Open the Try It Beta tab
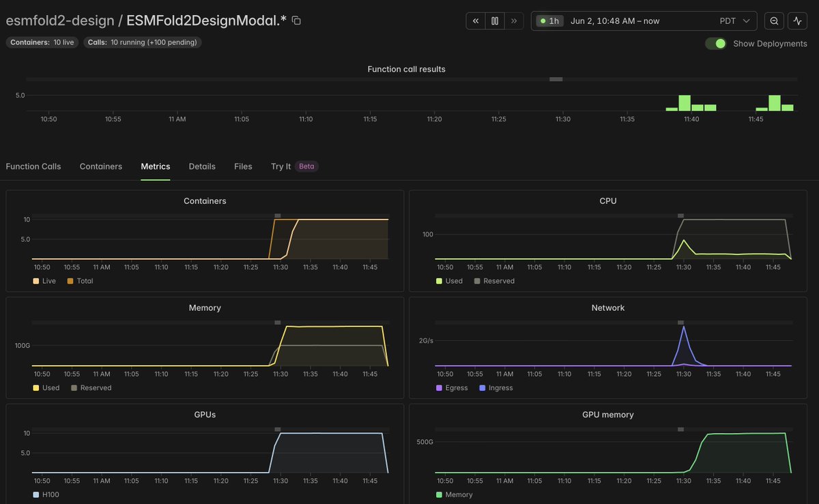819x504 pixels. point(295,166)
